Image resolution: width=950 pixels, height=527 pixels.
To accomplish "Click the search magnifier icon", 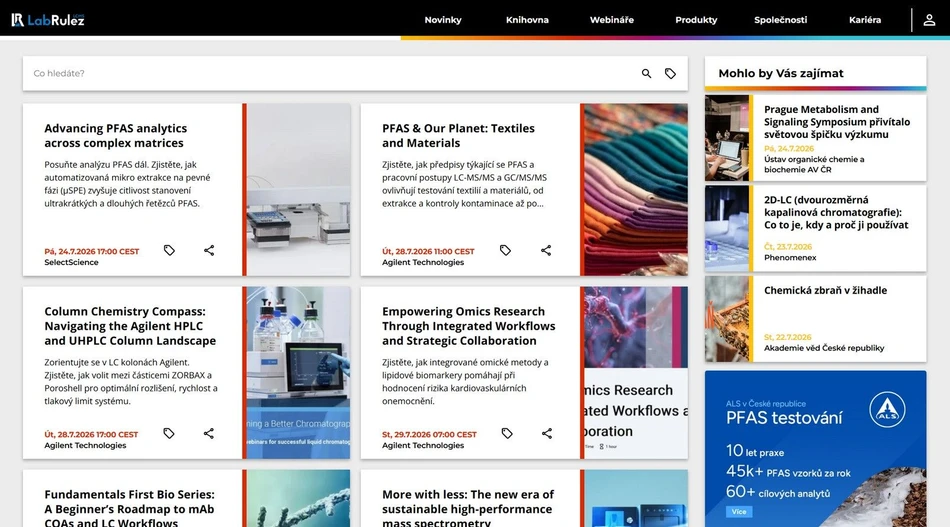I will click(x=646, y=73).
